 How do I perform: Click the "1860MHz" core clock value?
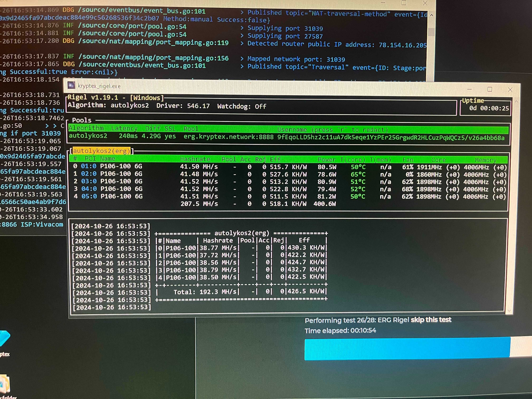[x=429, y=175]
